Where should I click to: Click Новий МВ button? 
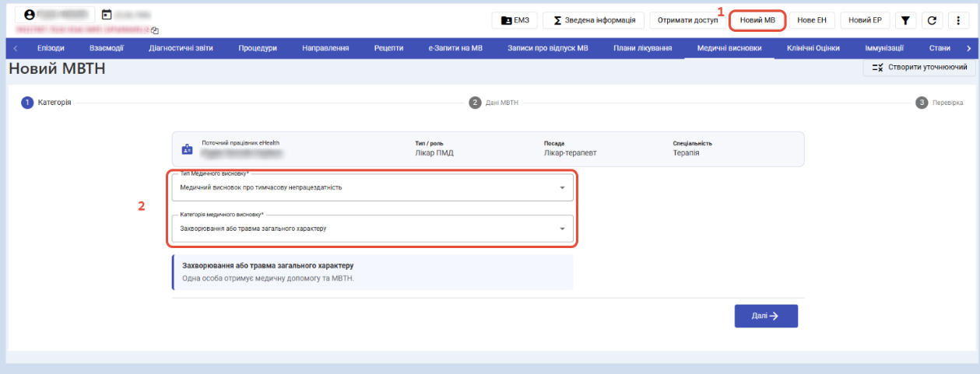(x=757, y=20)
